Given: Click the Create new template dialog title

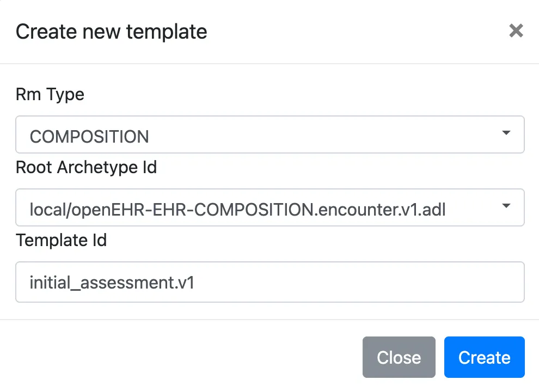Looking at the screenshot, I should pos(111,31).
